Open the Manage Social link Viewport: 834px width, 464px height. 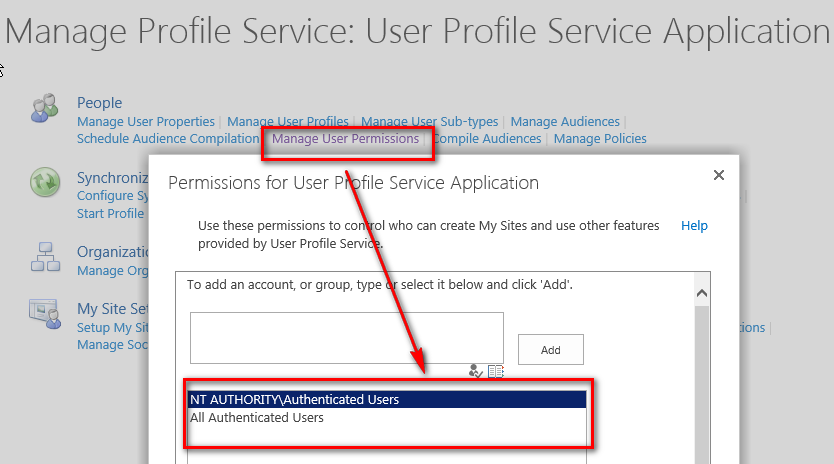(x=112, y=344)
